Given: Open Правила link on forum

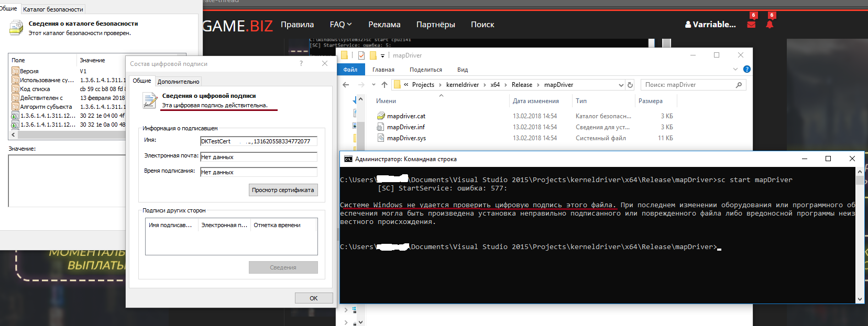Looking at the screenshot, I should 297,25.
